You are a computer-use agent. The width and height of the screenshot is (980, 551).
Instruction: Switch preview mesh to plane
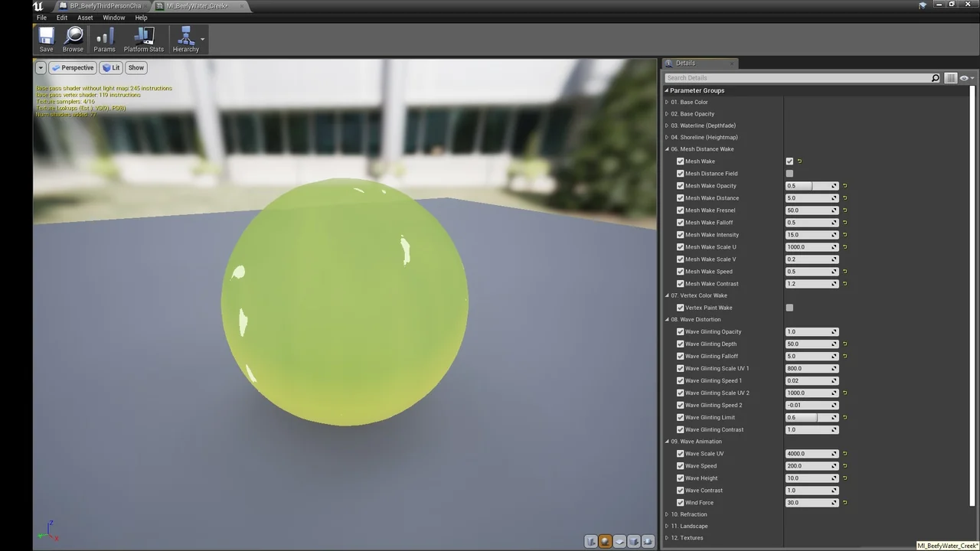coord(620,542)
